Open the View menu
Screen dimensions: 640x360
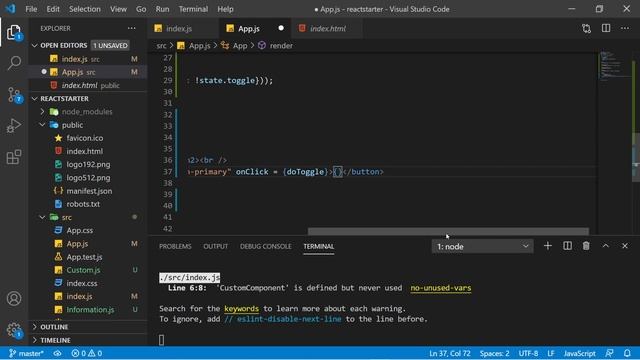pos(118,9)
